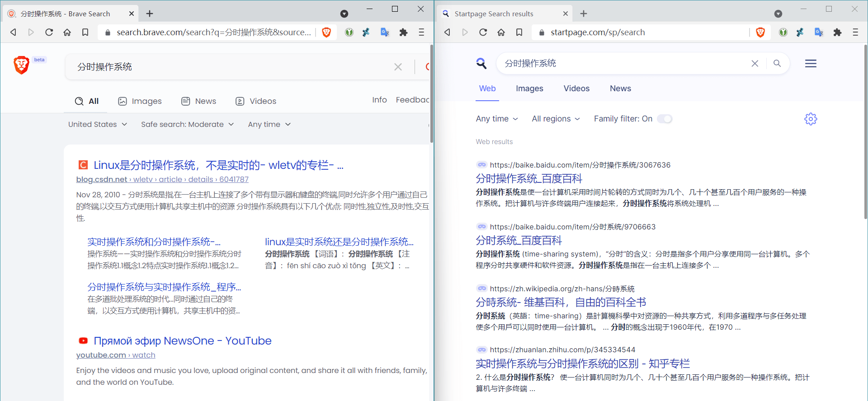Open tab search arrow in left window
This screenshot has width=868, height=401.
coord(344,14)
